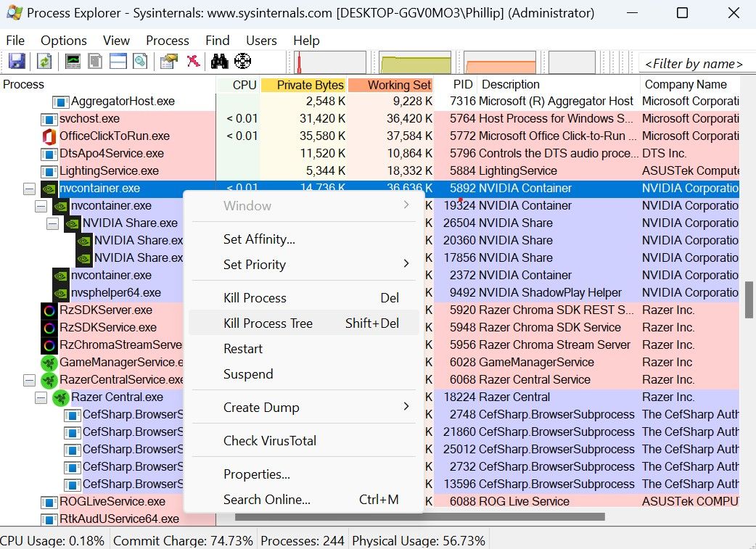Image resolution: width=756 pixels, height=549 pixels.
Task: Open the System Information graph icon
Action: 73,61
